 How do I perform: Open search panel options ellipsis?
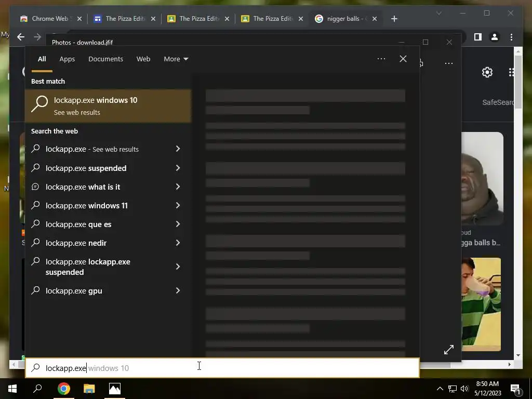tap(381, 59)
